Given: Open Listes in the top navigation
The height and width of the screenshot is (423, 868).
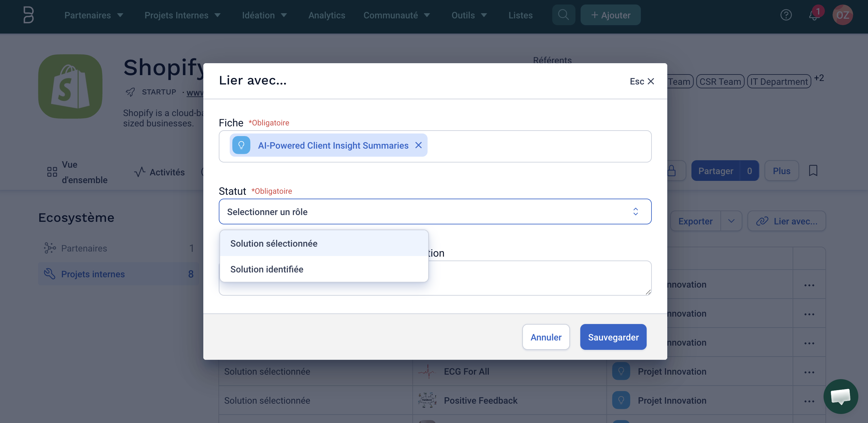Looking at the screenshot, I should [x=520, y=15].
